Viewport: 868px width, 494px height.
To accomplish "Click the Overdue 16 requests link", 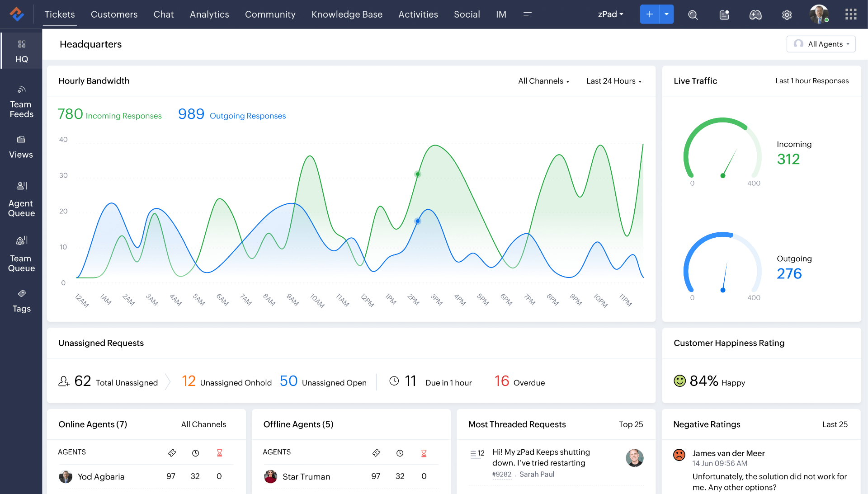I will (520, 381).
